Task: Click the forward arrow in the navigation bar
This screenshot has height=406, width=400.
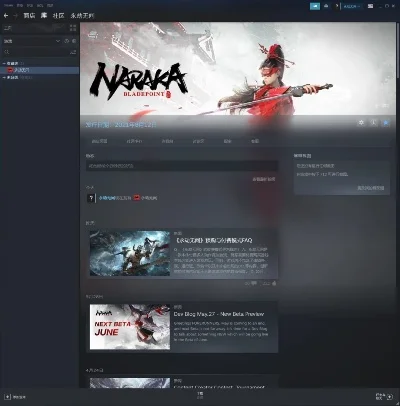Action: click(15, 16)
